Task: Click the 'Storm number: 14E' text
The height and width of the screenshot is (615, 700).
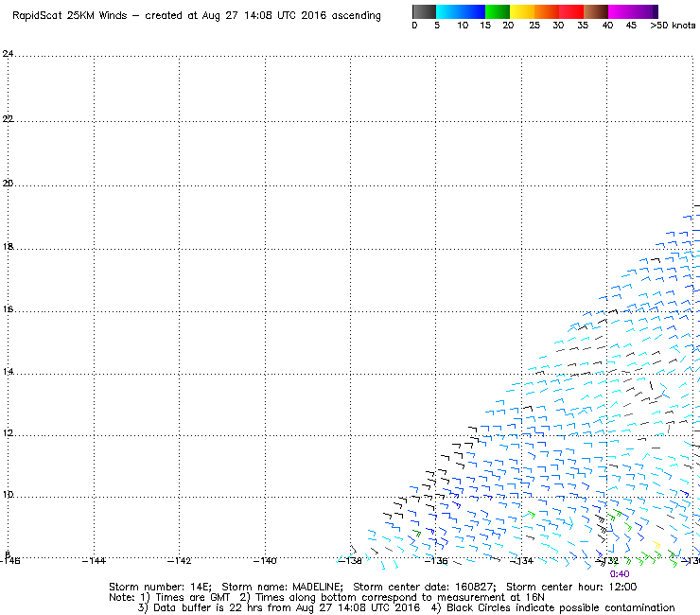Action: (160, 587)
